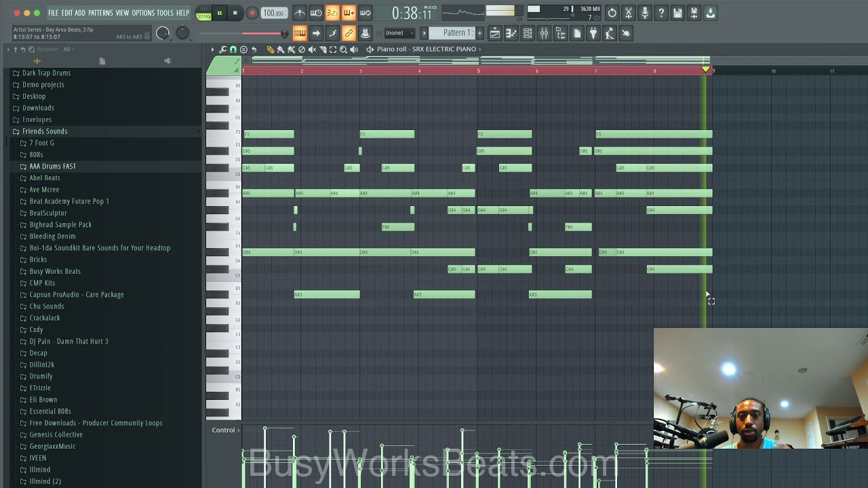Open piano roll main menu arrow
This screenshot has width=868, height=488.
212,49
